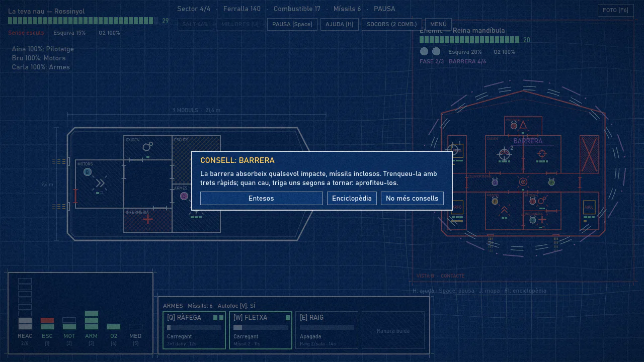Target the enemy shield room crosshair 2
This screenshot has height=362, width=644.
(504, 154)
